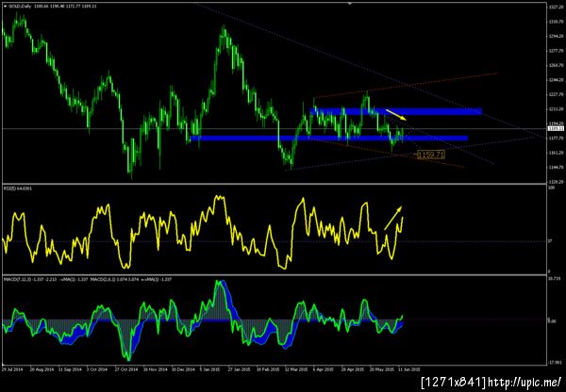
Task: Click the RSI indicator label text
Action: tap(17, 188)
